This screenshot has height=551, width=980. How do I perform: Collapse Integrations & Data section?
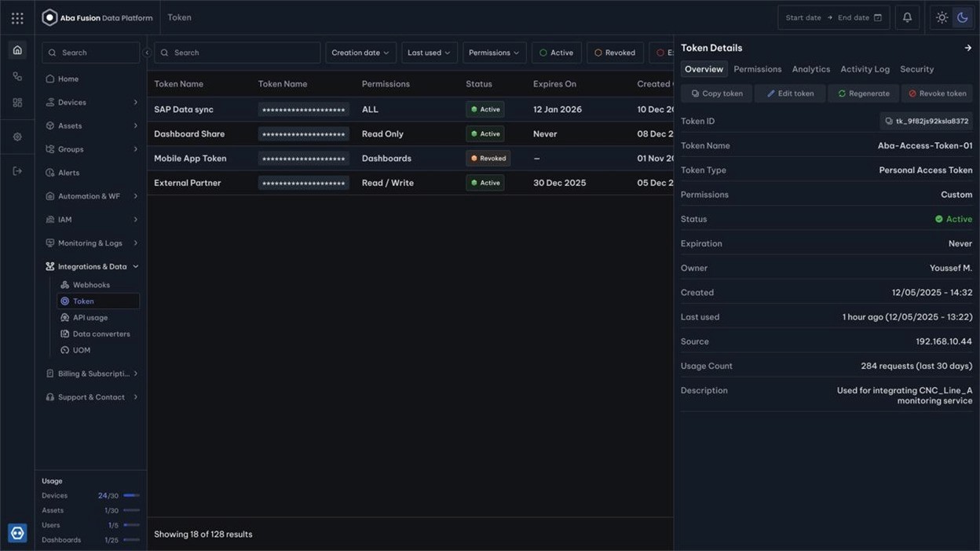point(91,267)
